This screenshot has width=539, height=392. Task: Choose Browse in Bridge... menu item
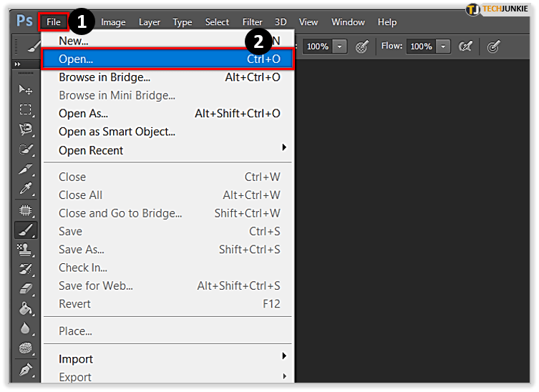point(105,77)
